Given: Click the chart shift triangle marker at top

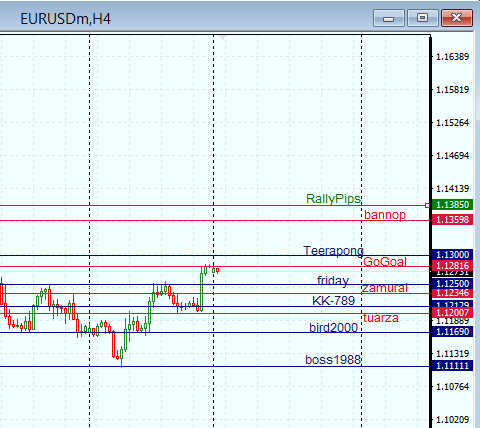Looking at the screenshot, I should (222, 38).
